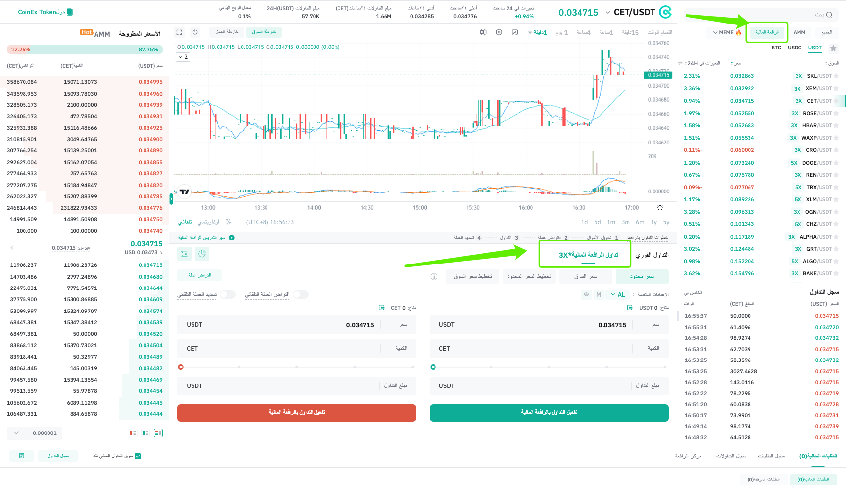This screenshot has height=504, width=846.
Task: Expand the CET/USDT pair dropdown
Action: 608,13
